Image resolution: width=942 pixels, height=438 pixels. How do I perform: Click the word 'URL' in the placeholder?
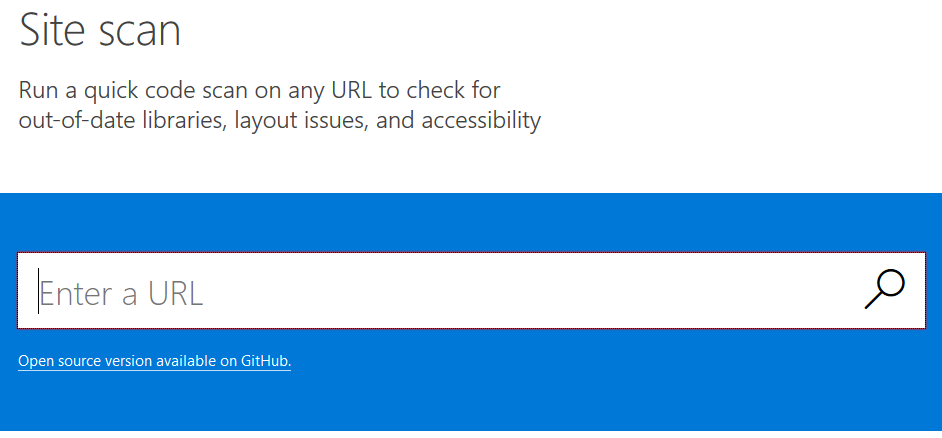(x=175, y=293)
